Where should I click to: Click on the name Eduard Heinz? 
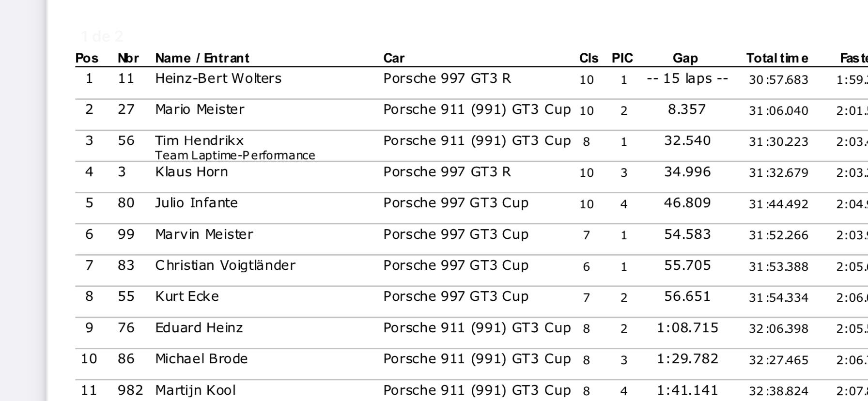coord(199,328)
